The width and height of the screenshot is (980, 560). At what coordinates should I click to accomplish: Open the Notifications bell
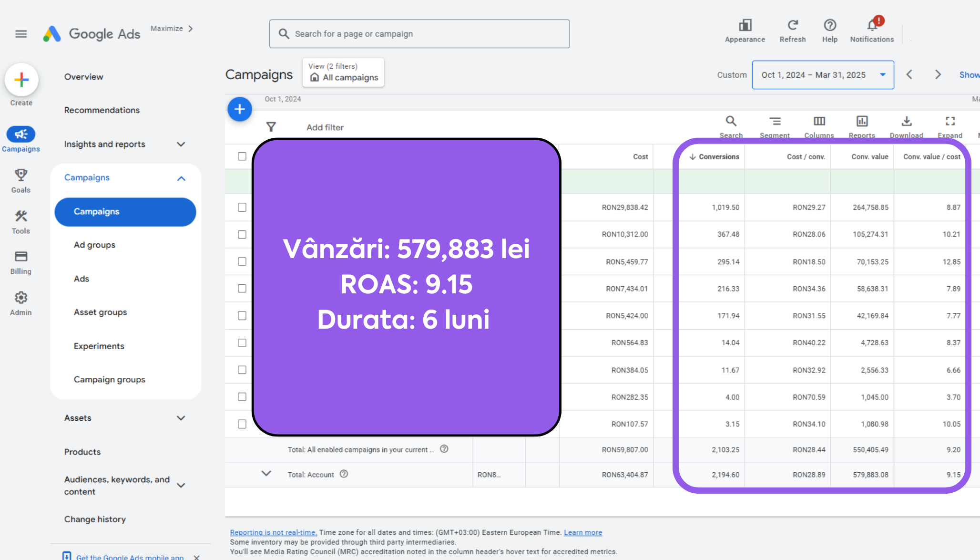click(872, 26)
